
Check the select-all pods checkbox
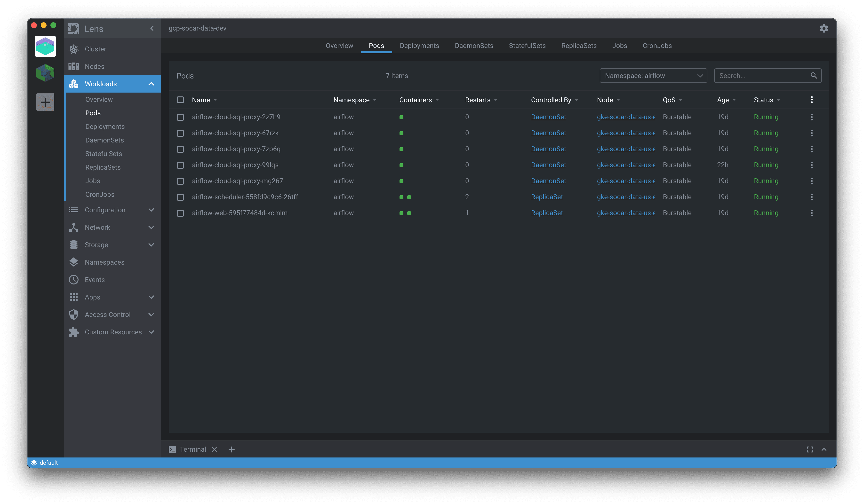pyautogui.click(x=180, y=100)
